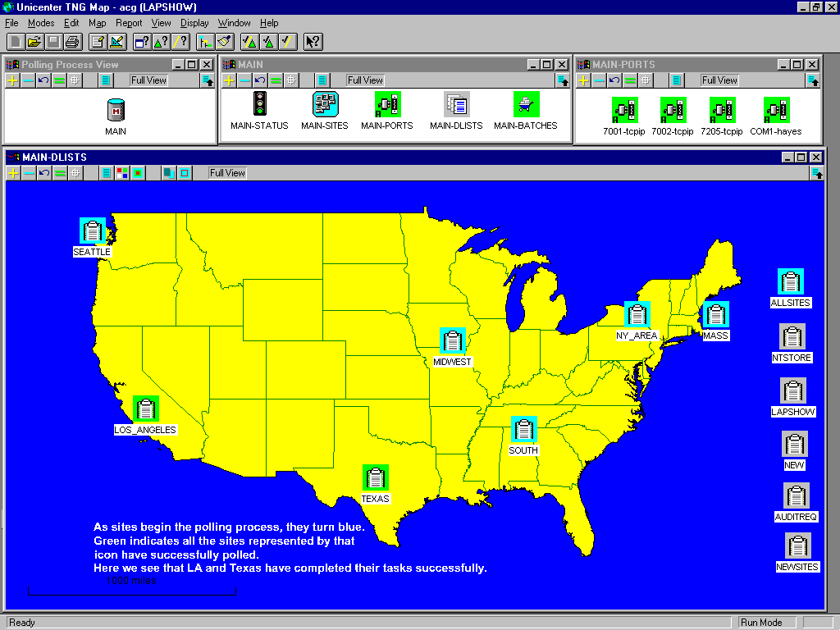
Task: Select the SEATTLE distribution list icon
Action: coord(92,231)
